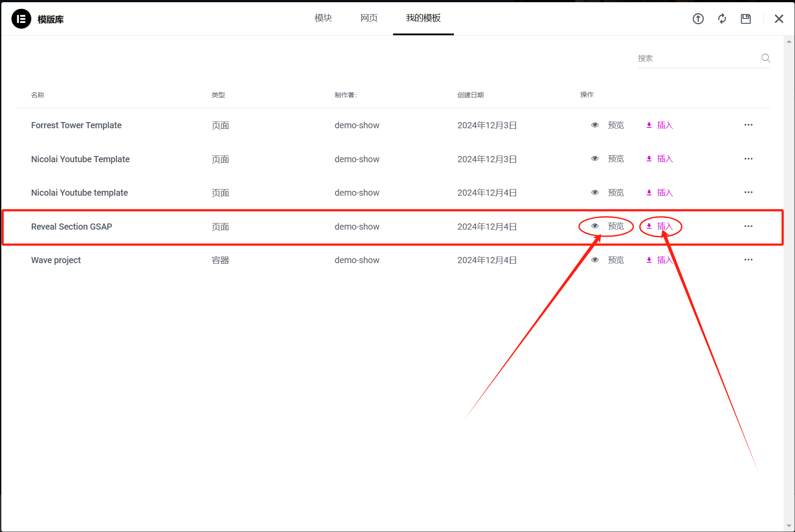This screenshot has width=795, height=532.
Task: Click the search magnifier icon
Action: 765,58
